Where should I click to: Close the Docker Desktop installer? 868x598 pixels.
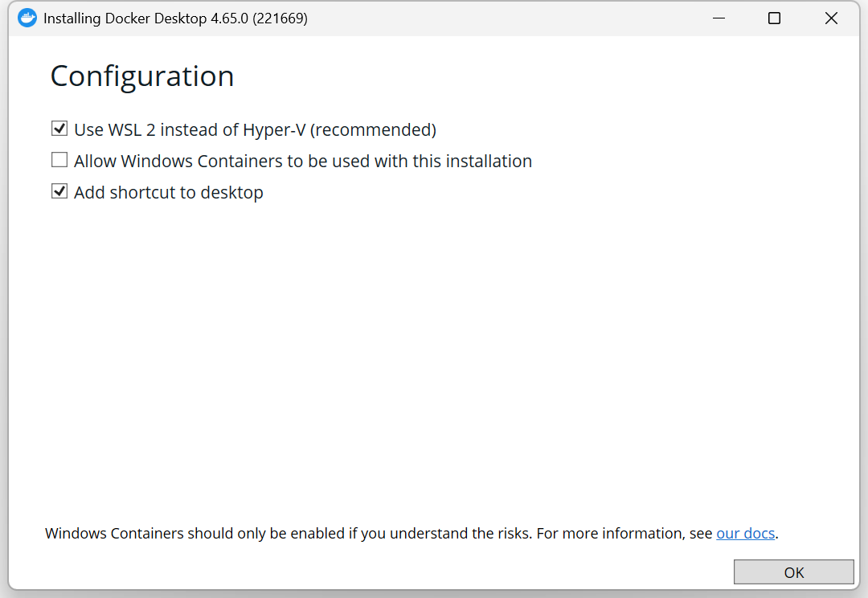[831, 18]
